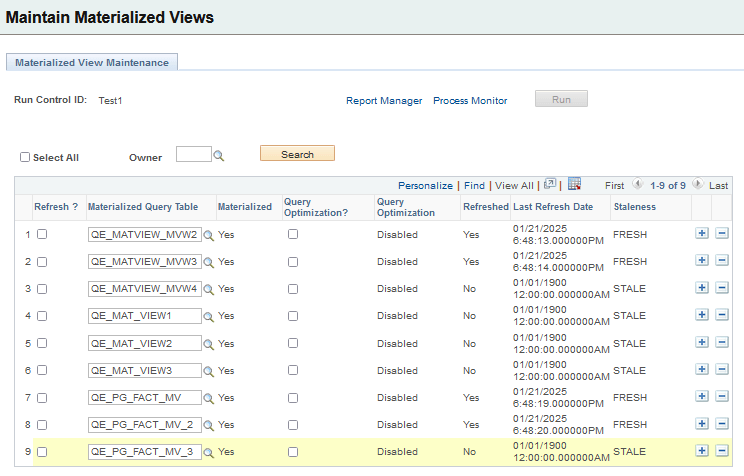Go to previous rows arrow
This screenshot has height=476, width=744.
point(637,184)
